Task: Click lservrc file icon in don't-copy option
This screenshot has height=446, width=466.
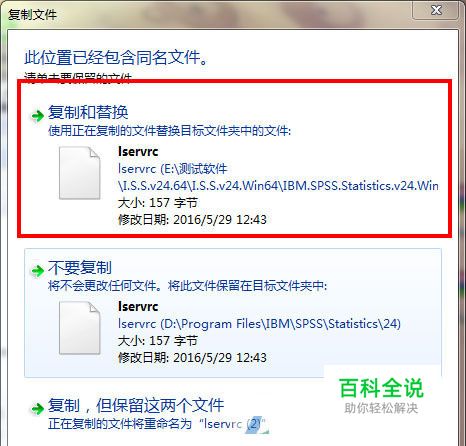Action: (x=80, y=327)
